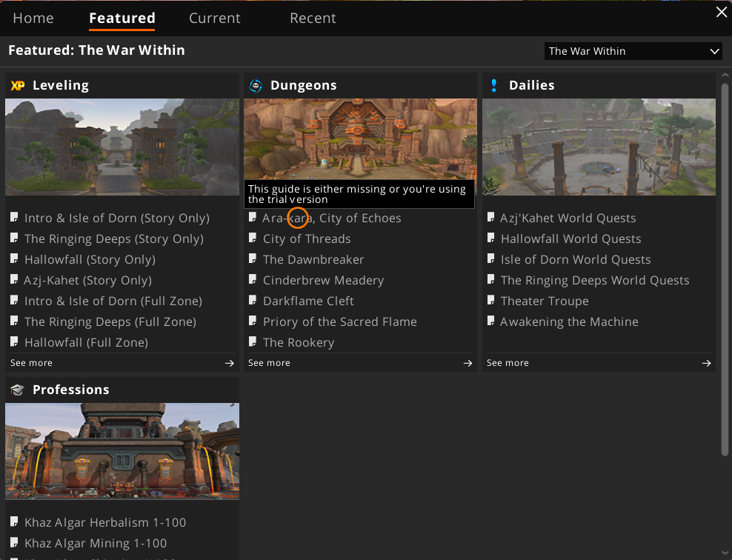Click the arrow icon in Leveling See more
Screen dimensions: 732x560
tap(229, 363)
